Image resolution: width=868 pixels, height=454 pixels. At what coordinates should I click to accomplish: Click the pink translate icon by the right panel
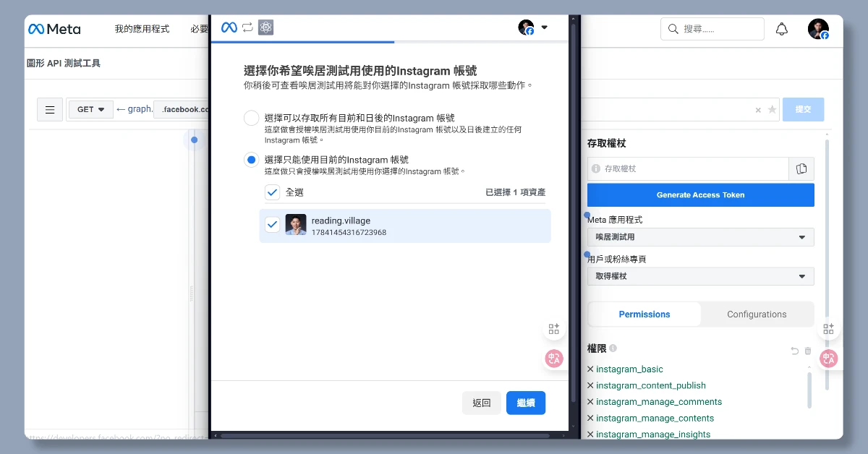point(829,359)
